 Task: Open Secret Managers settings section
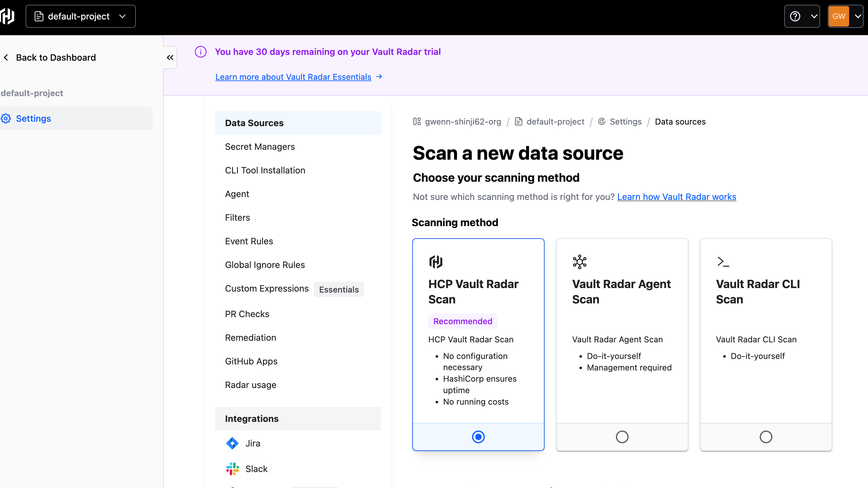[x=260, y=147]
